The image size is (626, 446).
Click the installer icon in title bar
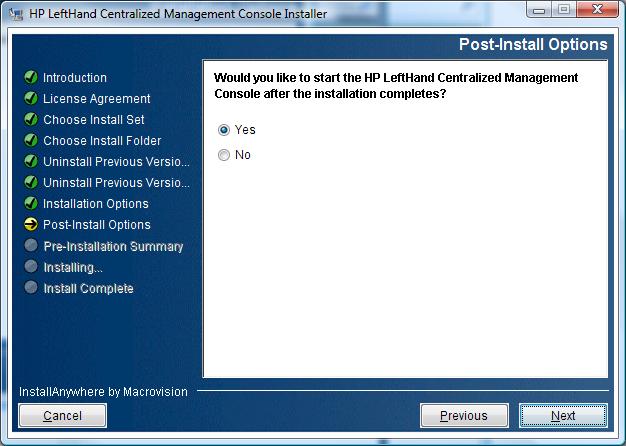click(x=16, y=14)
